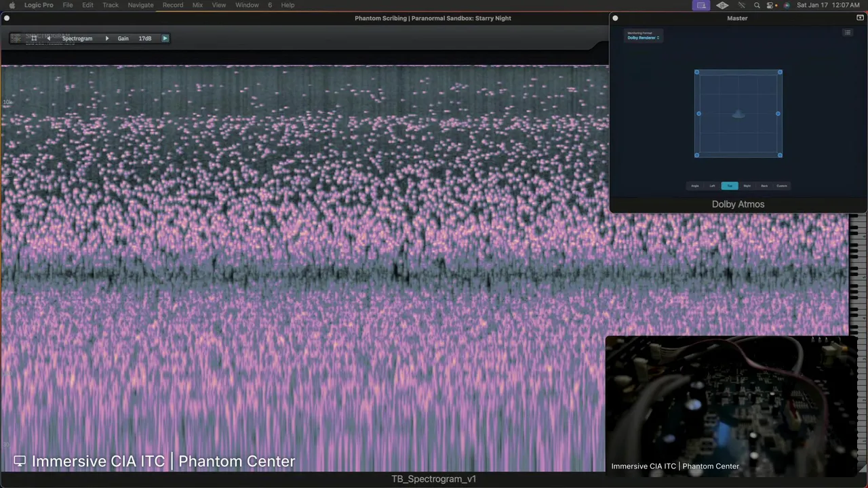Click the pop-out icon in Master title bar
This screenshot has width=868, height=488.
click(x=860, y=18)
